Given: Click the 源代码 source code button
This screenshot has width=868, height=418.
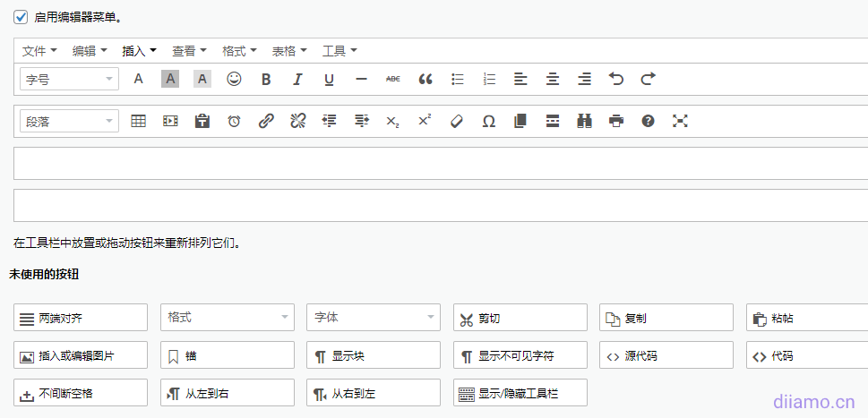Looking at the screenshot, I should click(x=666, y=355).
